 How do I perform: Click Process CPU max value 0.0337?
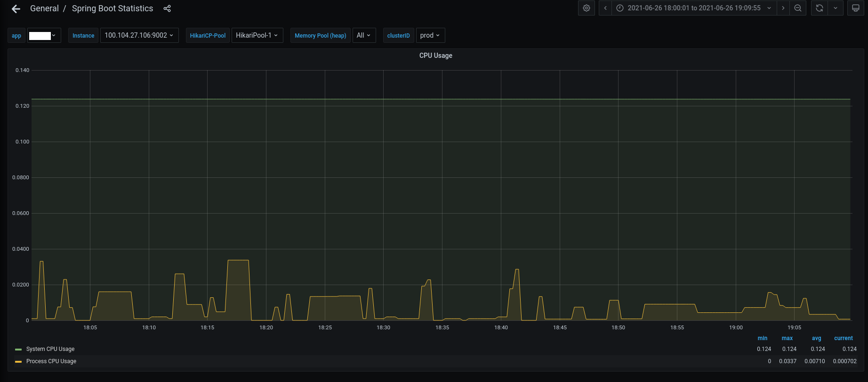788,361
